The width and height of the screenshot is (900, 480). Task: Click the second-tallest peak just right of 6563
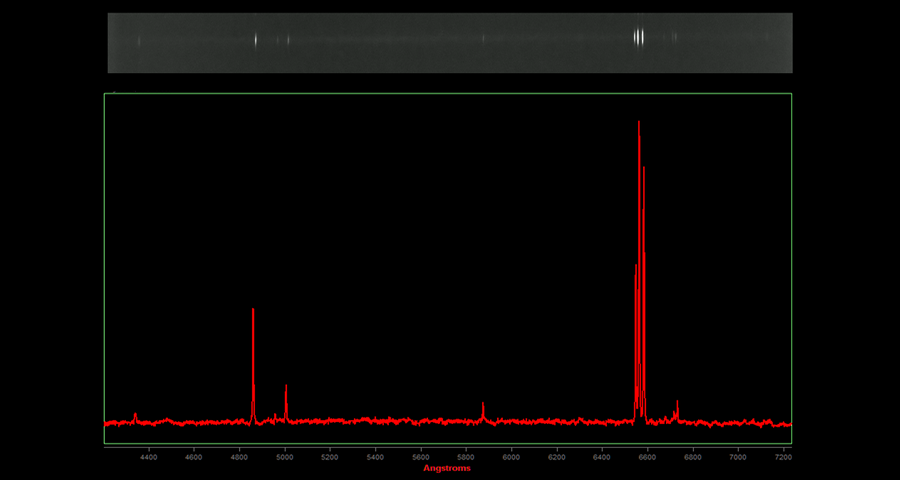coord(644,170)
